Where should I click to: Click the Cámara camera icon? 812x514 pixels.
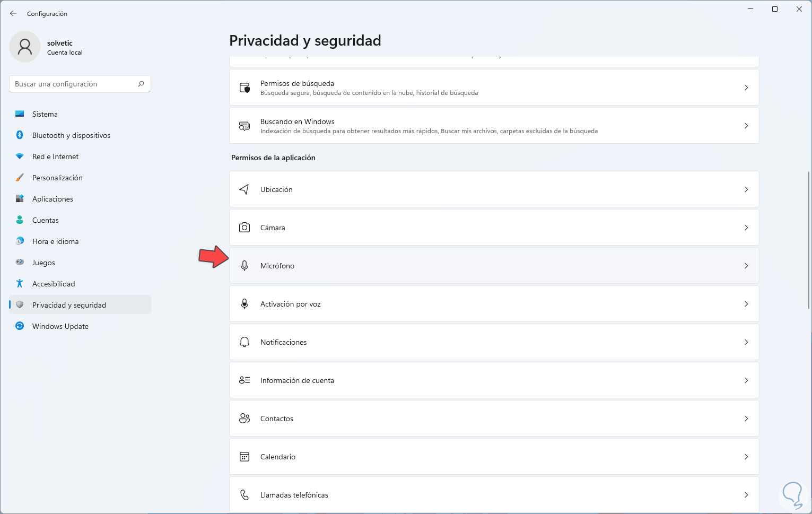tap(245, 228)
